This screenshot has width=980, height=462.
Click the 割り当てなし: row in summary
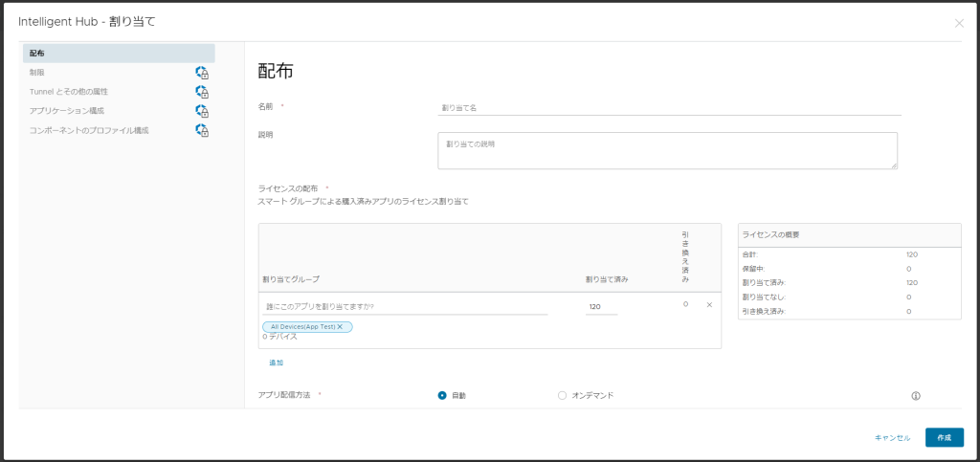pos(850,297)
